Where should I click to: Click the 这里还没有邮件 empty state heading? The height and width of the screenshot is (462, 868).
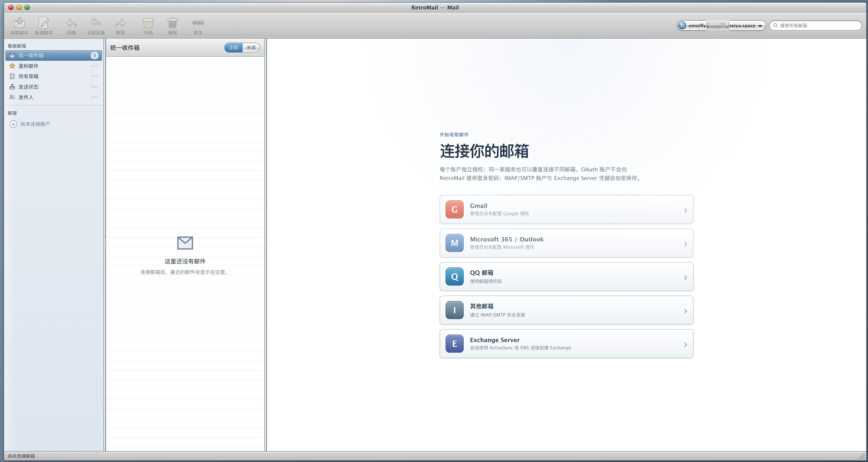click(x=185, y=262)
